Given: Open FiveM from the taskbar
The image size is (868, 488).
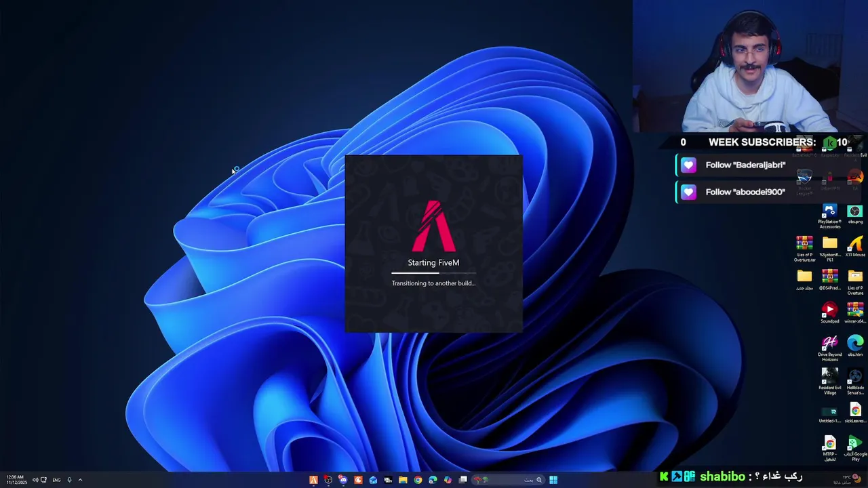Looking at the screenshot, I should click(313, 480).
